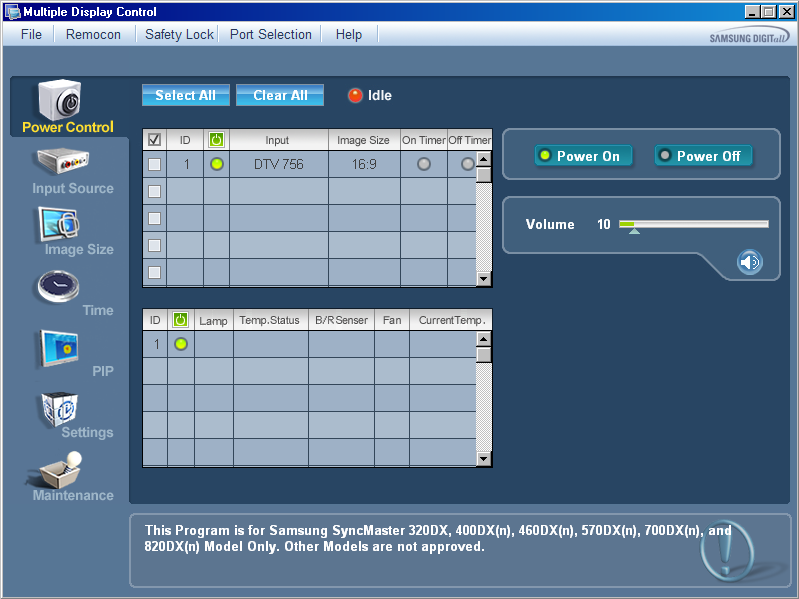The width and height of the screenshot is (799, 599).
Task: Open the Port Selection menu
Action: click(x=271, y=35)
